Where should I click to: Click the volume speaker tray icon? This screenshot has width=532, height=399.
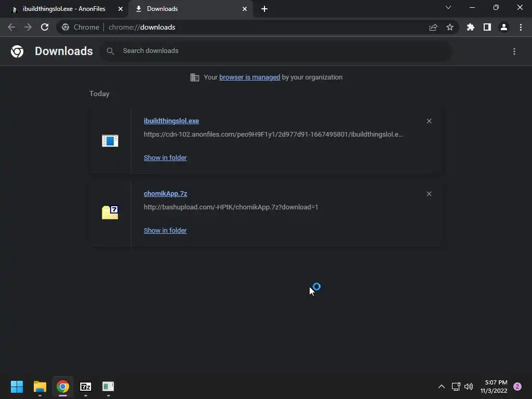(x=469, y=387)
